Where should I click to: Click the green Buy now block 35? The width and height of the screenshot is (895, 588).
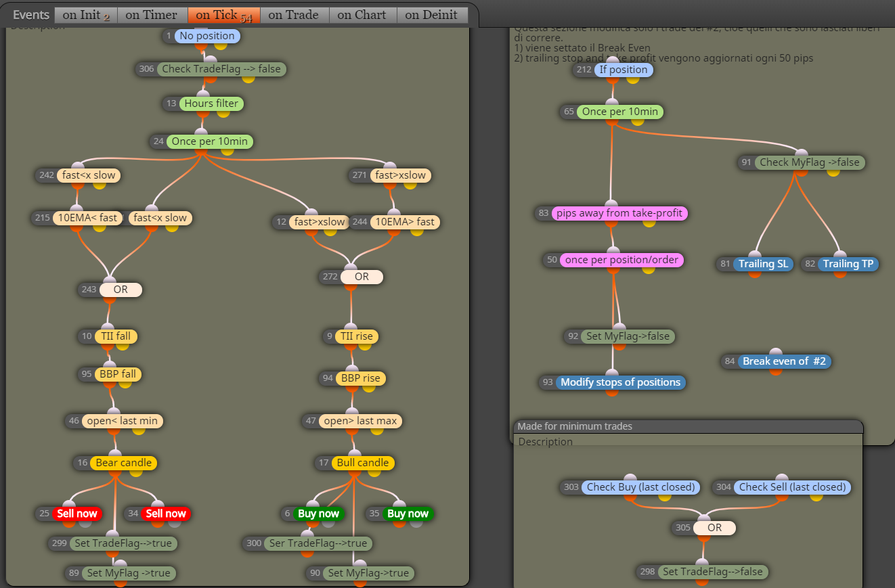(407, 514)
